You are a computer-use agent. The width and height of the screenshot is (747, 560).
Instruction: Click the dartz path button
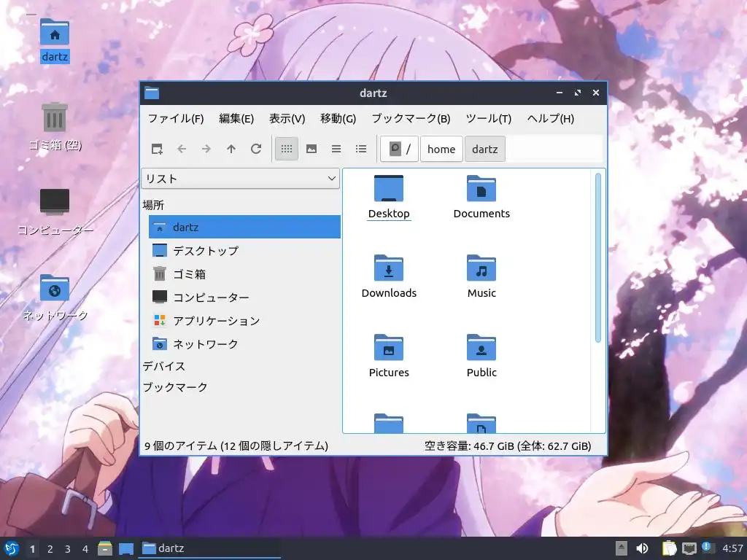click(485, 149)
